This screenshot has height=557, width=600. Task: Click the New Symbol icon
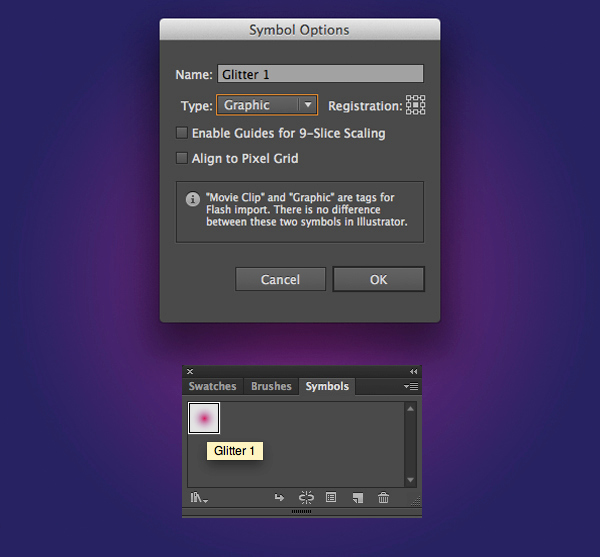click(x=357, y=497)
